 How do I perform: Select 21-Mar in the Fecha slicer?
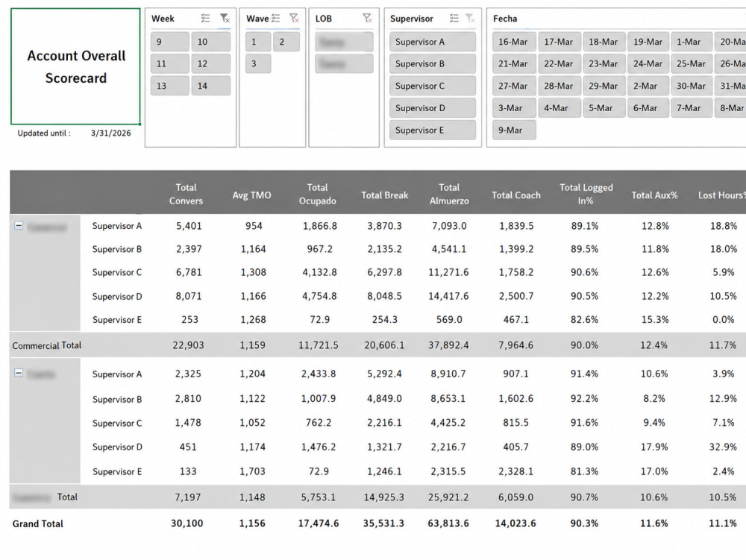tap(514, 63)
